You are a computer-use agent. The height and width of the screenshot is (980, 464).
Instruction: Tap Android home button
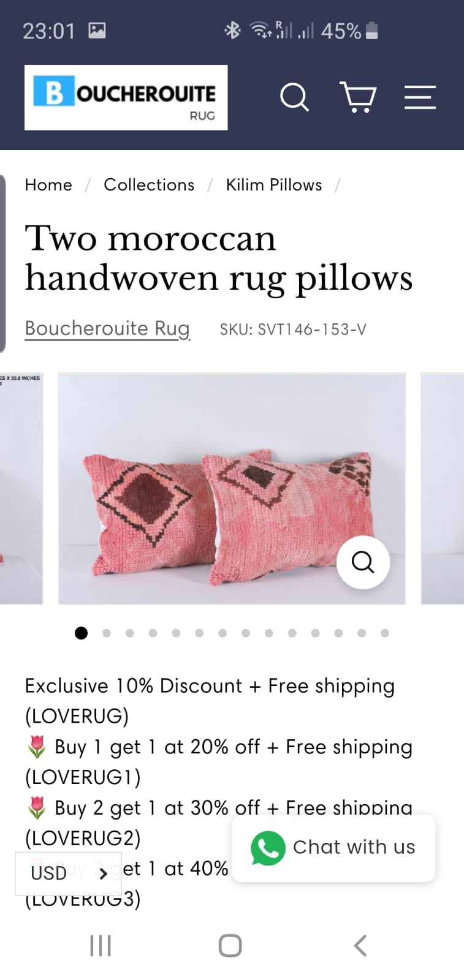pyautogui.click(x=230, y=945)
